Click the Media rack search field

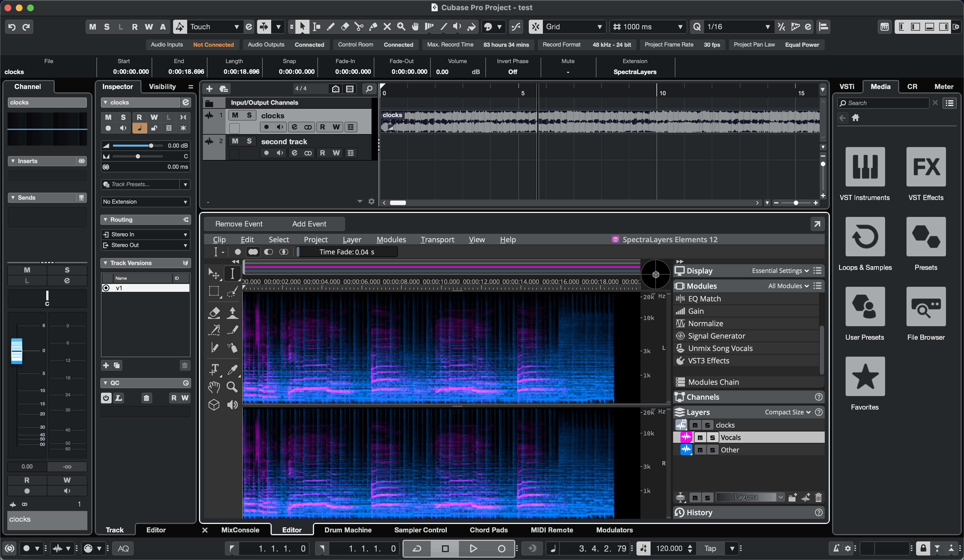click(884, 103)
